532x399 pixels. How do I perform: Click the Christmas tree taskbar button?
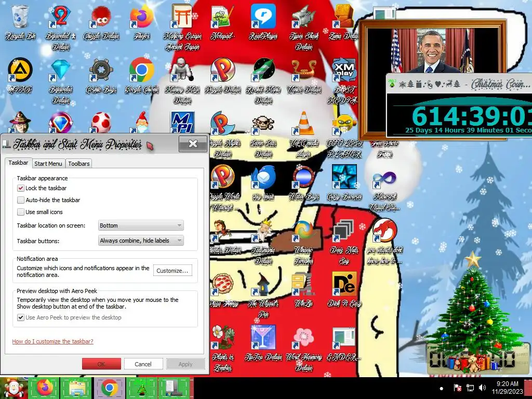pyautogui.click(x=142, y=388)
